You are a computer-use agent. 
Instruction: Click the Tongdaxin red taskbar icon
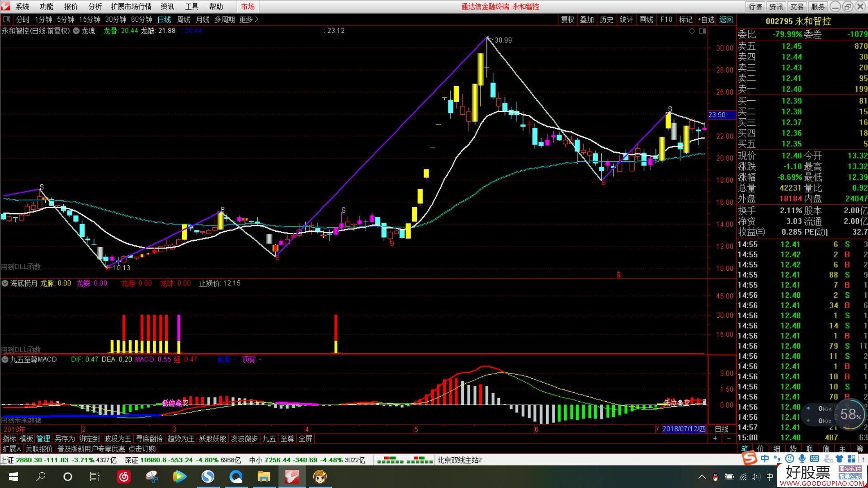pyautogui.click(x=292, y=477)
